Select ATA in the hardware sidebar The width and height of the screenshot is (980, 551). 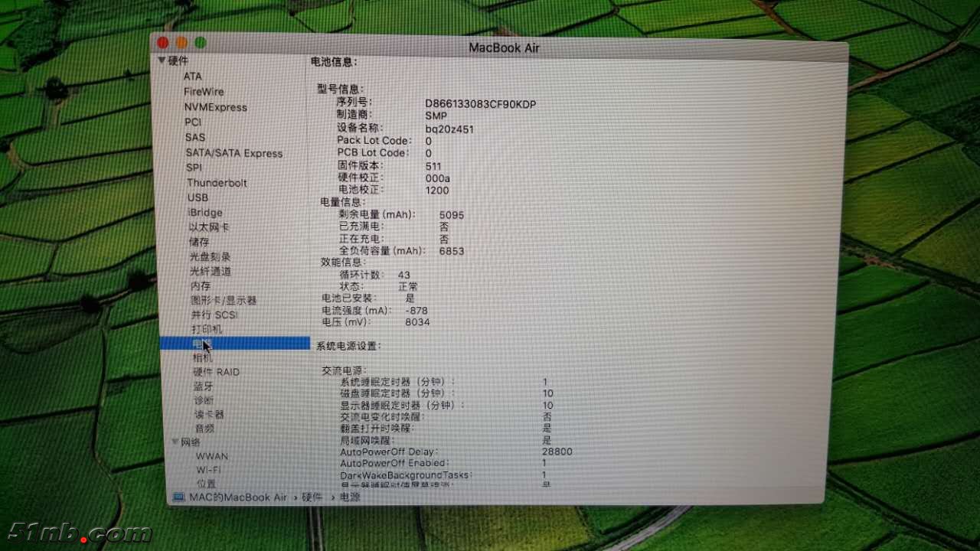click(192, 77)
